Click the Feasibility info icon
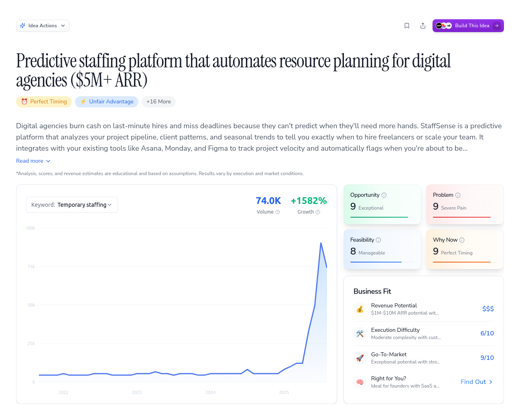Screen dimensions: 520x420 378,240
